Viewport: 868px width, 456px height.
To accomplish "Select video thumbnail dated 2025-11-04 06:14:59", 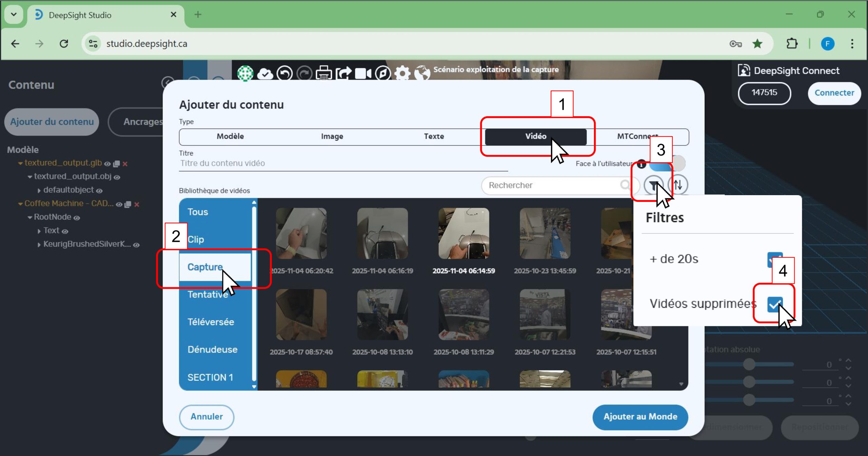I will [463, 234].
